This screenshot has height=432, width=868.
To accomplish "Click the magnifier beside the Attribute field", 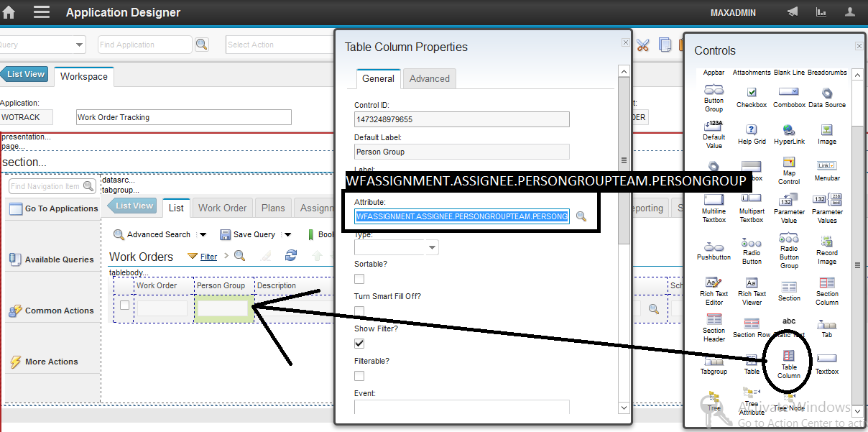I will 581,216.
